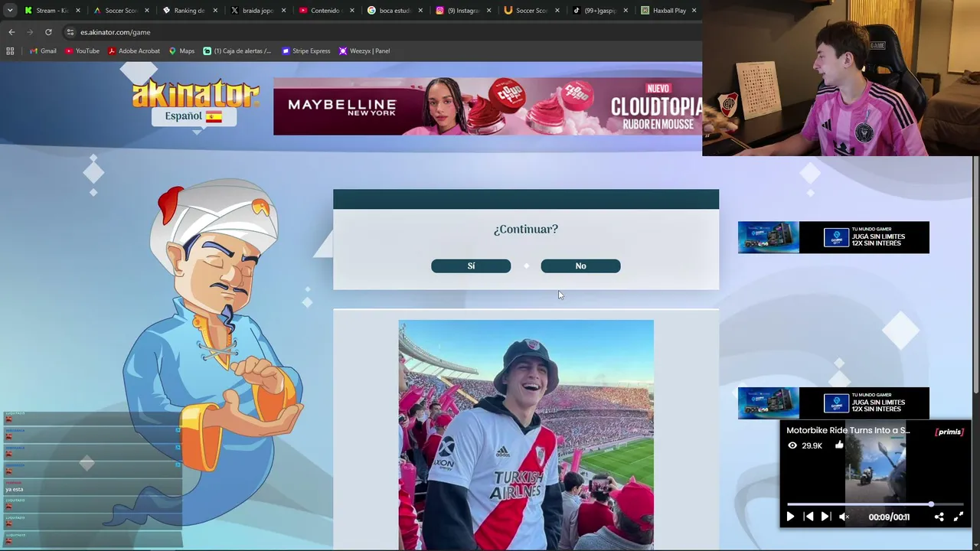Viewport: 980px width, 551px height.
Task: Click the Primis logo in video player
Action: tap(949, 432)
